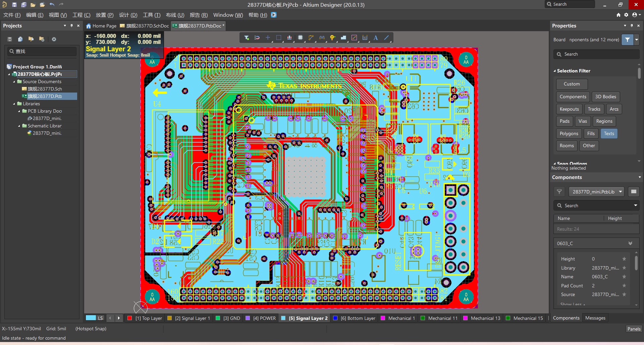Click the Panels button
644x345 pixels.
coord(634,329)
